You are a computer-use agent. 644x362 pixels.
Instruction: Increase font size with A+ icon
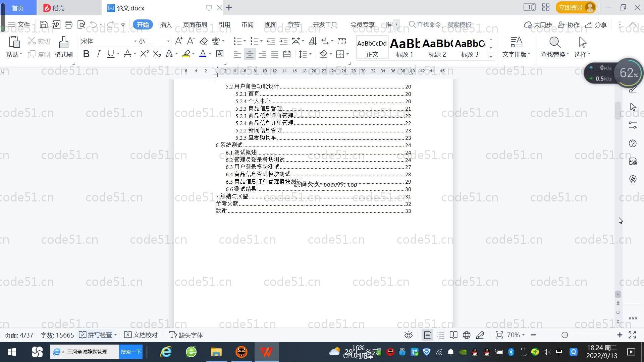click(x=179, y=41)
